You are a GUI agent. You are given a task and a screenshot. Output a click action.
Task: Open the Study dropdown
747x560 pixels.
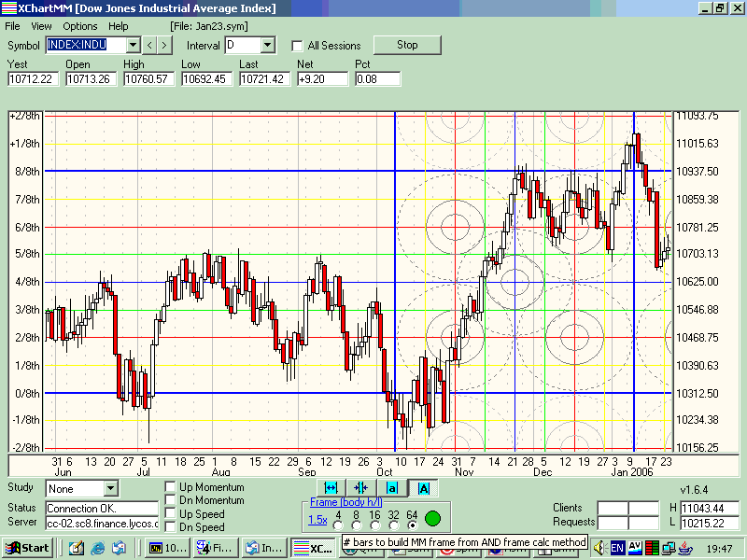pyautogui.click(x=111, y=488)
